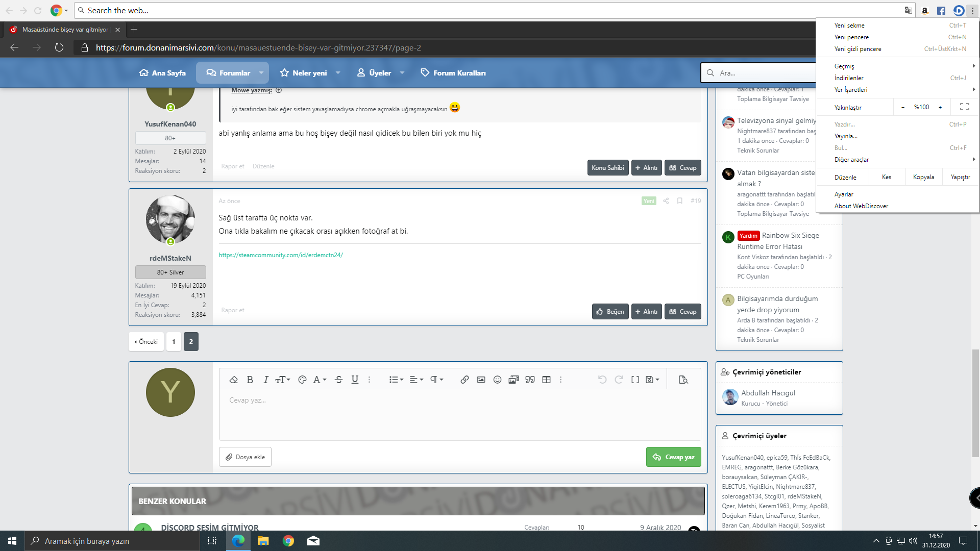
Task: Toggle underline formatting in the editor
Action: [355, 380]
